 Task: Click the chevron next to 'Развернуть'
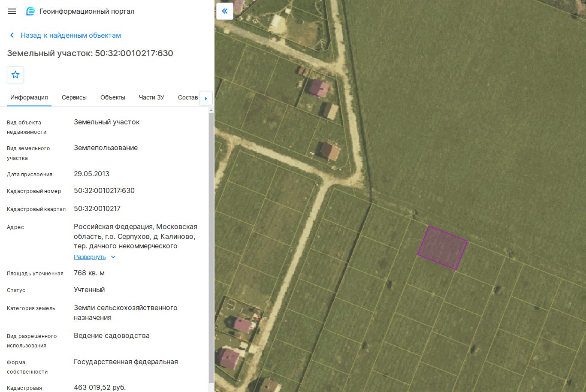(x=113, y=257)
